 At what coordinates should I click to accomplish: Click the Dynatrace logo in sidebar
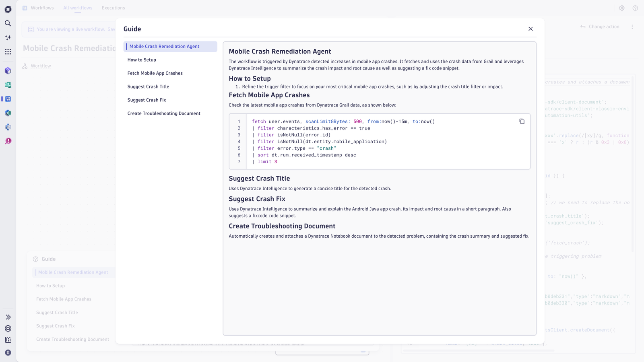point(8,9)
